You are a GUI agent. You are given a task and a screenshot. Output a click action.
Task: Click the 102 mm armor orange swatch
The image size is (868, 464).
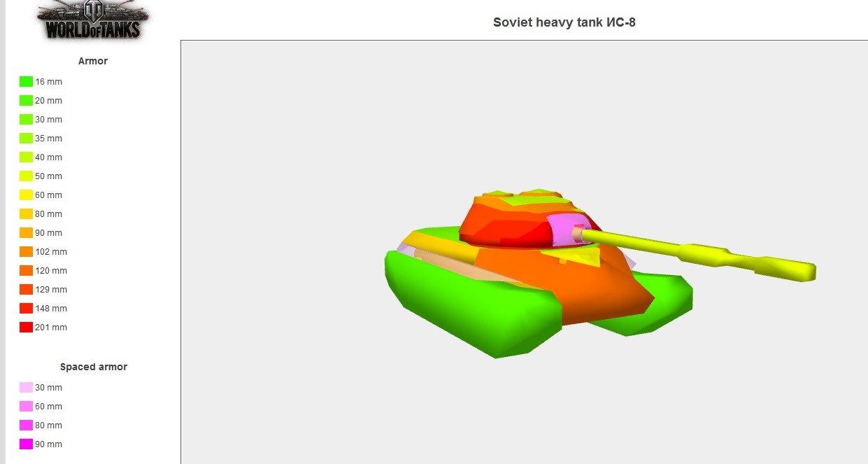tap(26, 252)
